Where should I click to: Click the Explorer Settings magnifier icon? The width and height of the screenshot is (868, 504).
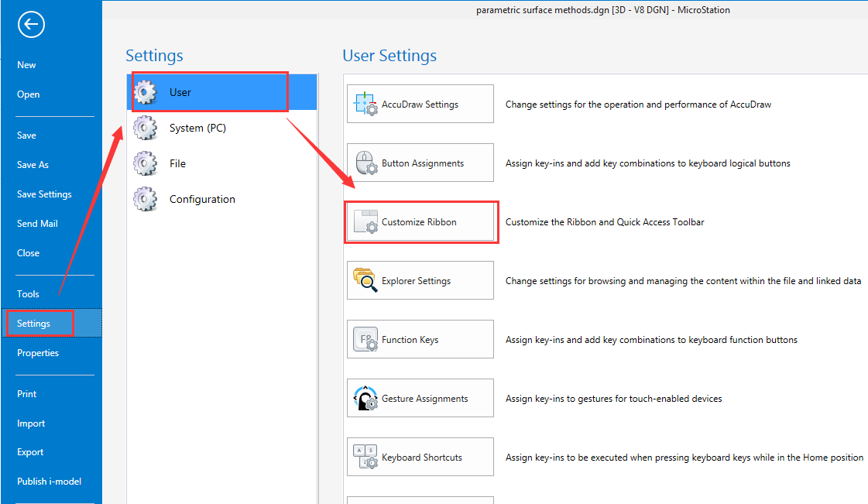(x=366, y=280)
